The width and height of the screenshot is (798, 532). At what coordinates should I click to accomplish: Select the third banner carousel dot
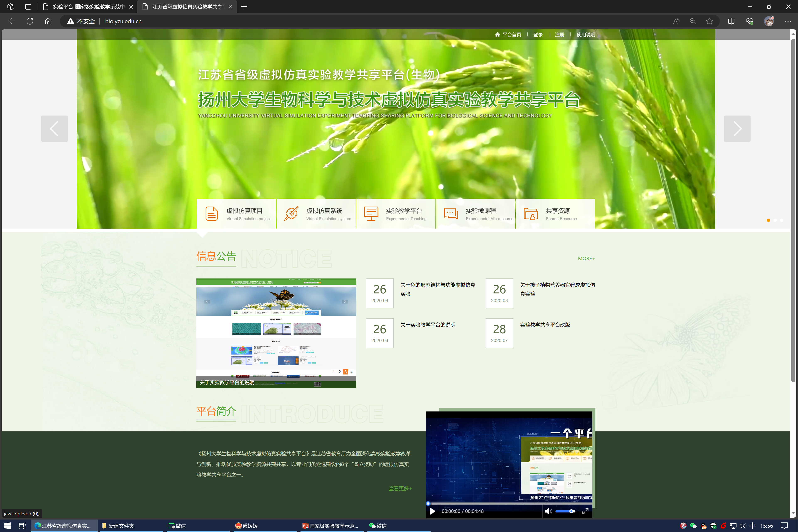[782, 220]
